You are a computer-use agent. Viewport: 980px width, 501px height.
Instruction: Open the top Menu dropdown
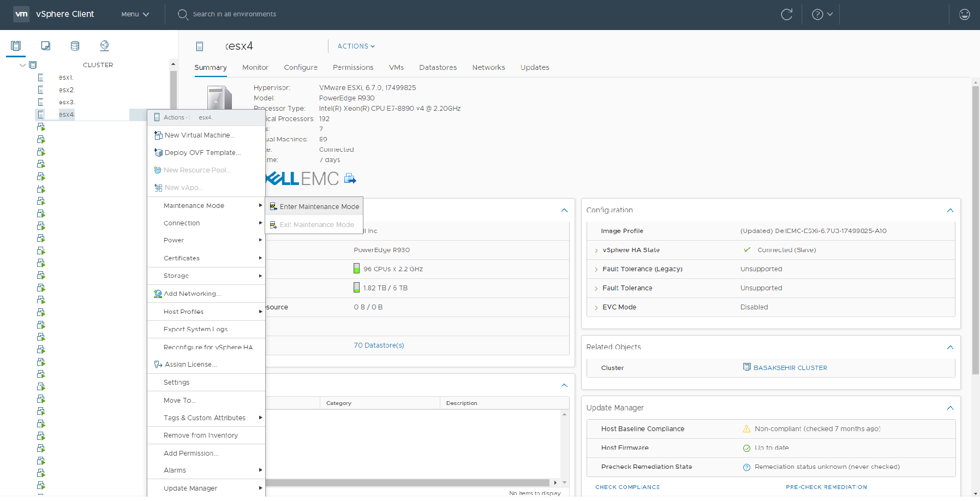[135, 14]
